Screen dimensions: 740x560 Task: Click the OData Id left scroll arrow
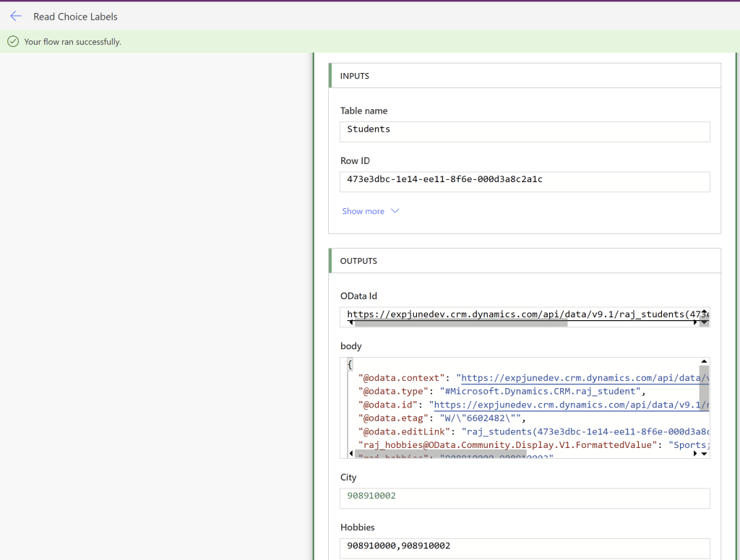click(x=350, y=323)
